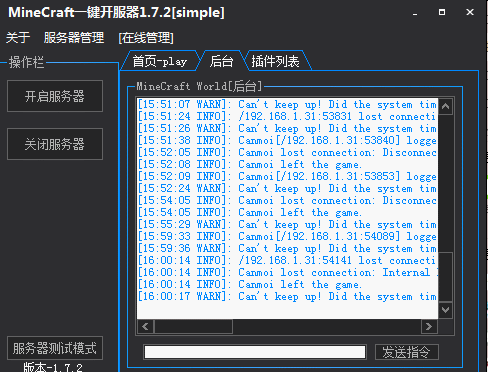488x372 pixels.
Task: Switch to the 插件列表 tab
Action: 275,61
